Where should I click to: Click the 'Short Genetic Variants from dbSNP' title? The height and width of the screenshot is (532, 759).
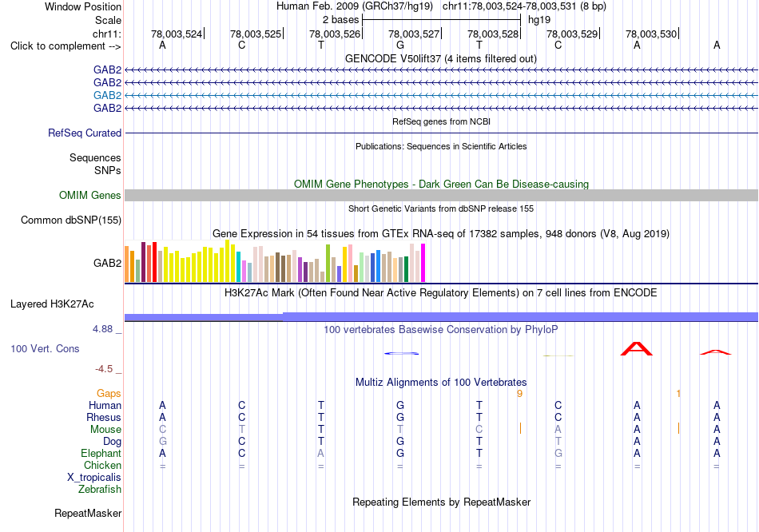[440, 208]
